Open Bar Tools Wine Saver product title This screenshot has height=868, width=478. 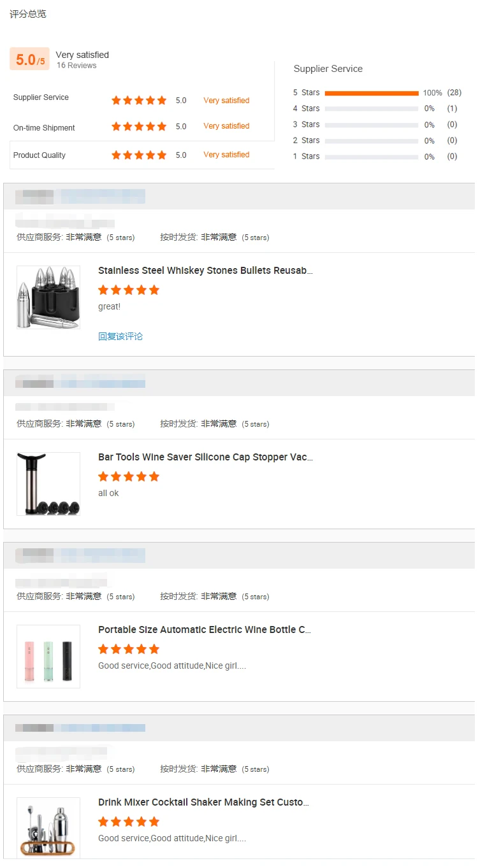pos(205,457)
